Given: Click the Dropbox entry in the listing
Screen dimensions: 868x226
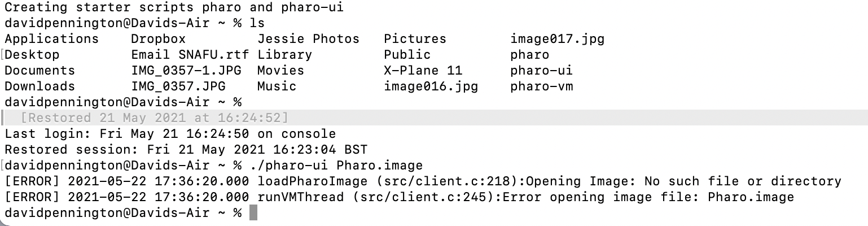Looking at the screenshot, I should click(x=158, y=39).
